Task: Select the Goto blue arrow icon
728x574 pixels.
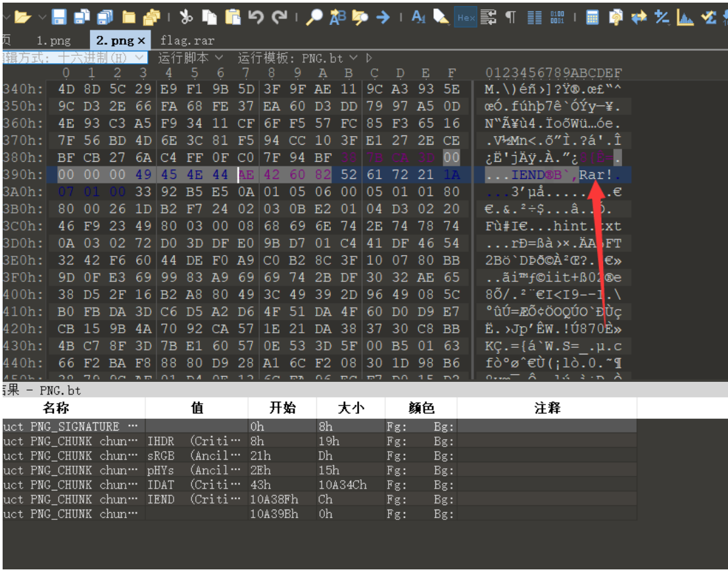Action: pos(383,18)
